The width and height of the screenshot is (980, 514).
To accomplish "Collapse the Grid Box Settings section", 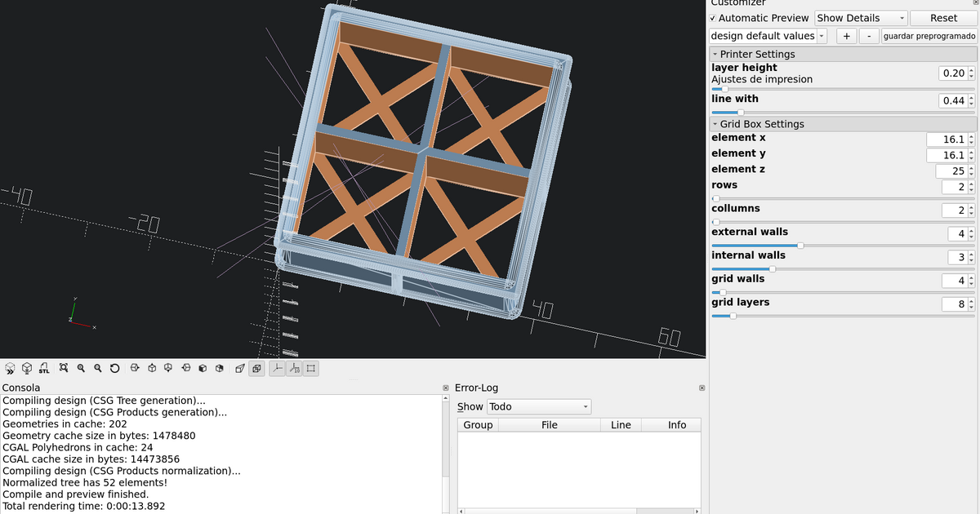I will coord(716,123).
